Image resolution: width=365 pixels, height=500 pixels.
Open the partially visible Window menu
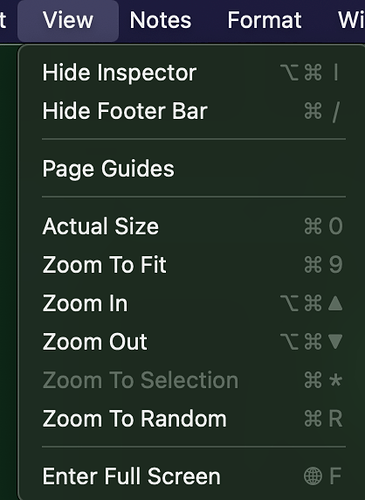[351, 20]
